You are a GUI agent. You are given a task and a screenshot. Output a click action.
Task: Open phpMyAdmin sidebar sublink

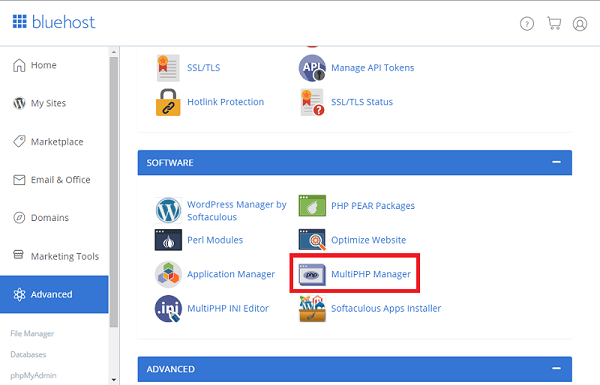33,375
